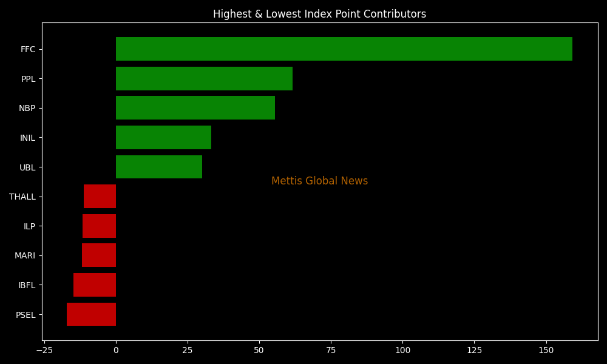Click the '25' x-axis tick label

(188, 350)
